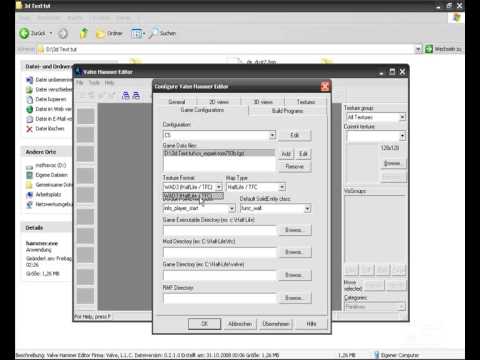Click the first blue Hammer toolbar icon

pos(126,95)
